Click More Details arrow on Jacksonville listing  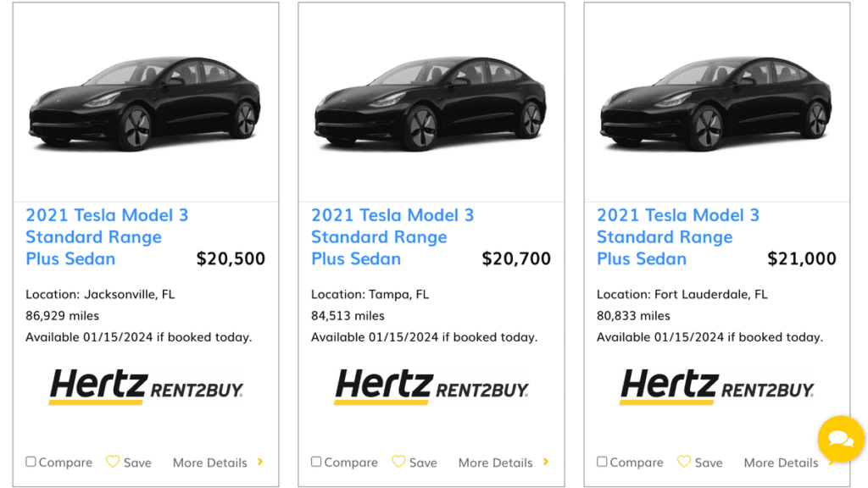[x=260, y=462]
